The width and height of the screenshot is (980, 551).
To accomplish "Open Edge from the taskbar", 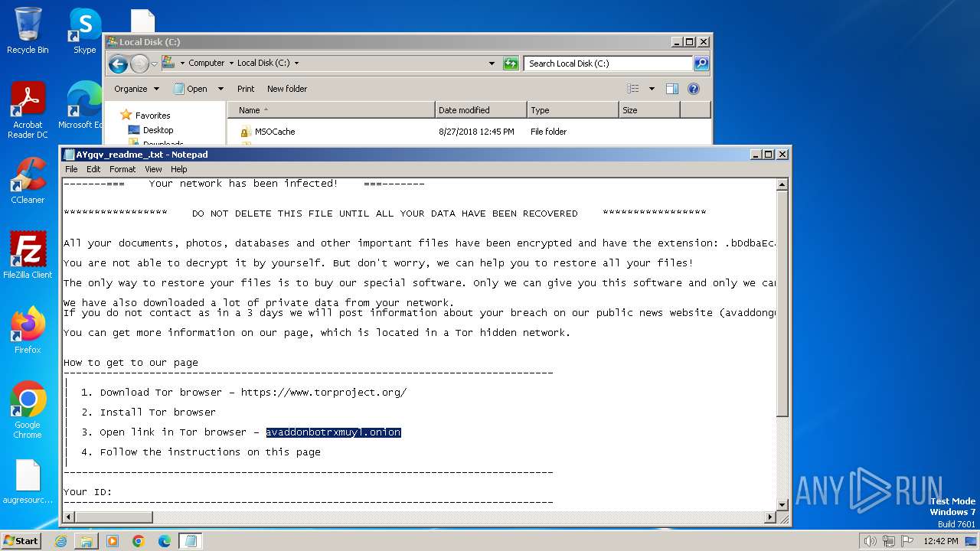I will (165, 541).
